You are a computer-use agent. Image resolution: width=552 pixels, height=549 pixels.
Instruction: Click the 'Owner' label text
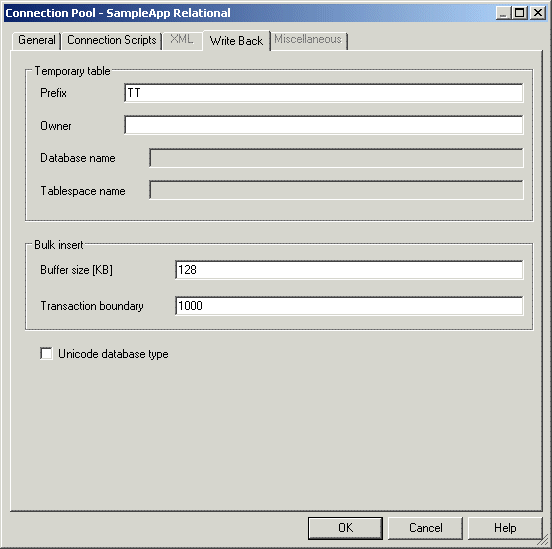(x=56, y=126)
